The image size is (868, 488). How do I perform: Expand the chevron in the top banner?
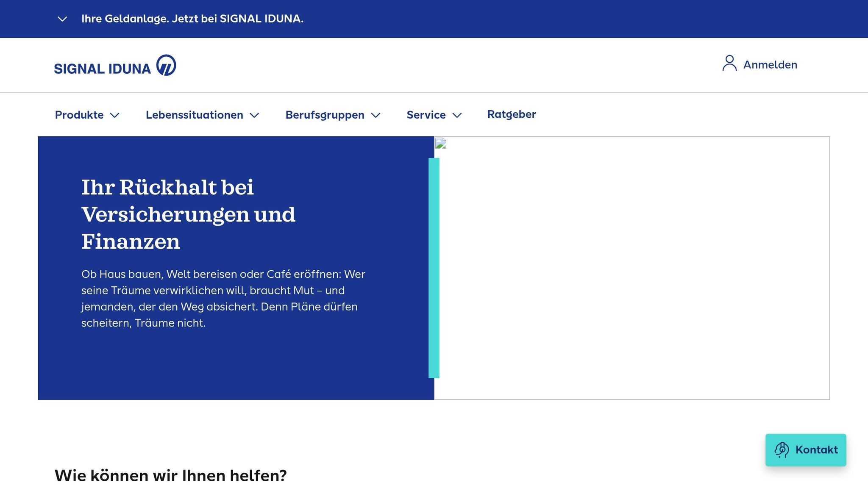point(62,19)
